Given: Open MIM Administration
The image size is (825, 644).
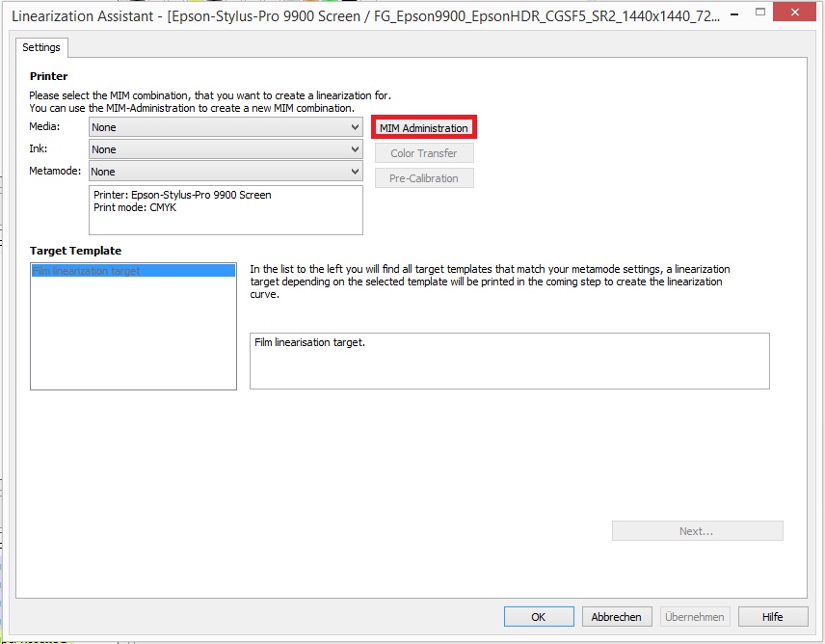Looking at the screenshot, I should [x=424, y=126].
